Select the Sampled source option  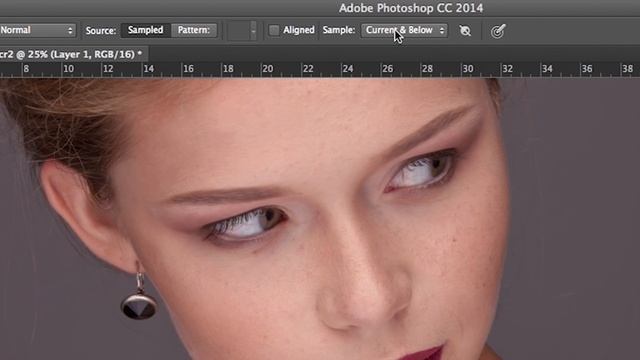(x=145, y=30)
